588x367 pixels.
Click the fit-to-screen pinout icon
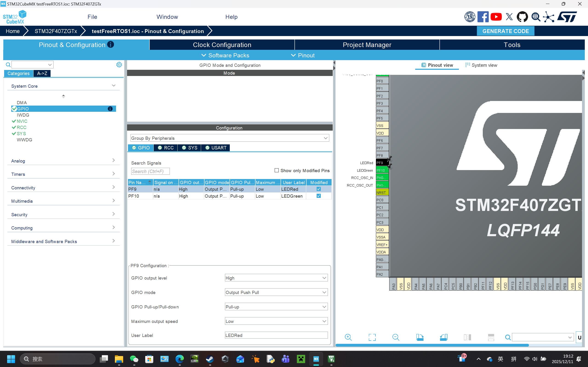click(x=372, y=337)
